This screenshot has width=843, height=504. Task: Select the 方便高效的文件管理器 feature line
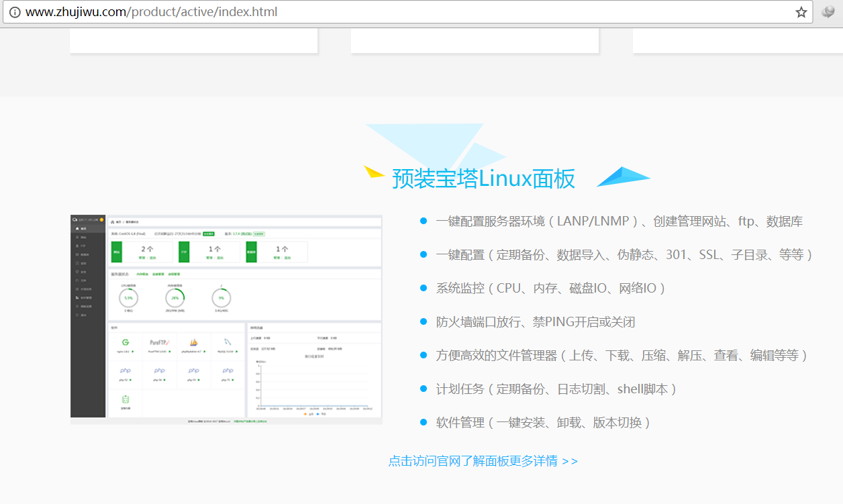pos(622,356)
